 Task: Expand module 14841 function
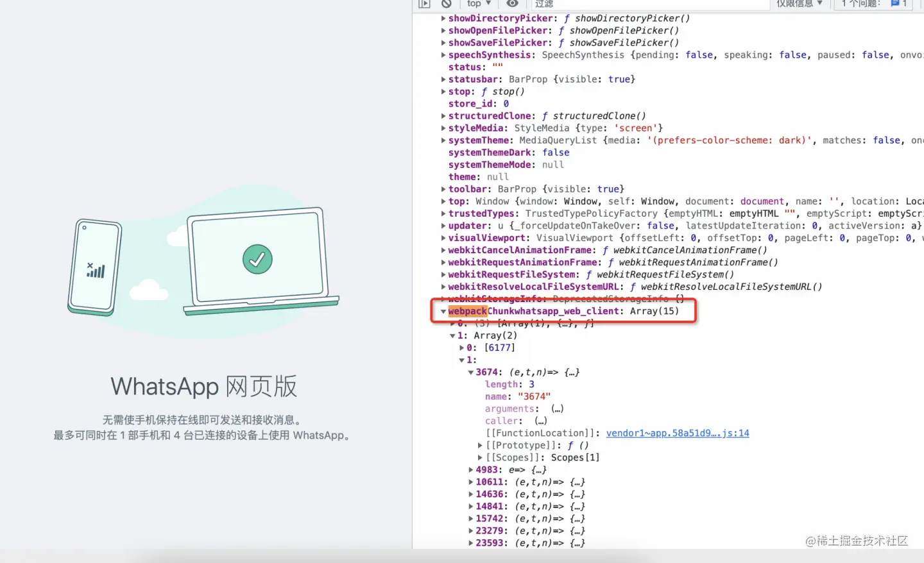coord(471,507)
